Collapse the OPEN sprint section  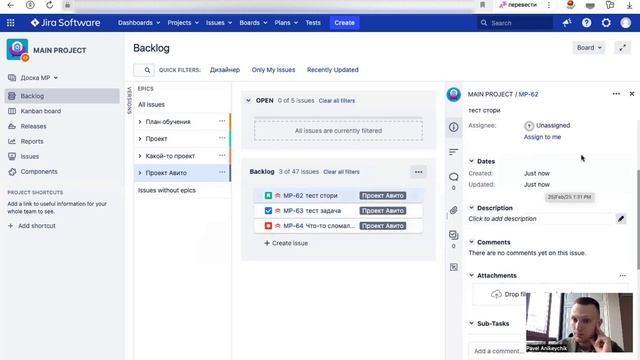pos(248,100)
